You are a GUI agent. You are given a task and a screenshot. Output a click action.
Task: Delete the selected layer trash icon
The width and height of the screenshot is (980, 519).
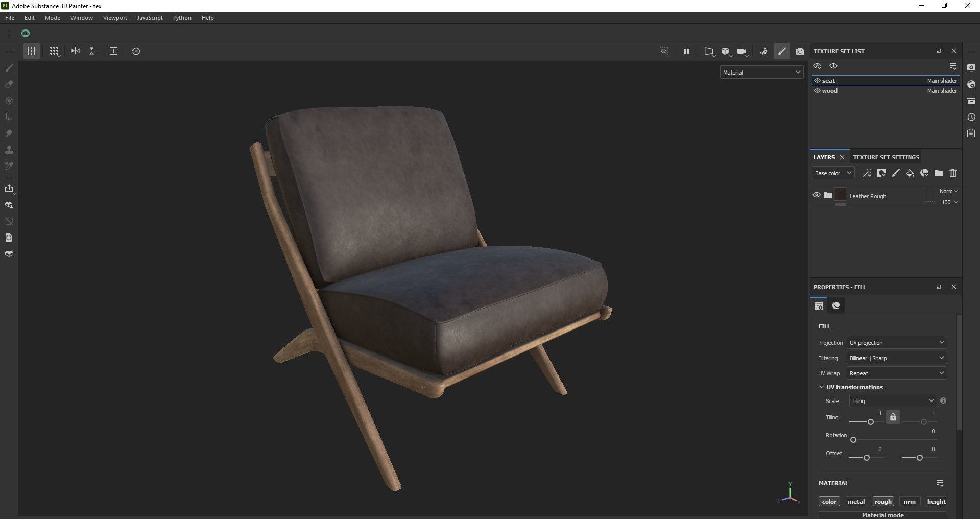pyautogui.click(x=953, y=173)
